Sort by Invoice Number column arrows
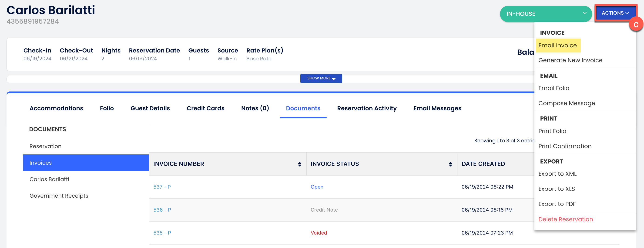Viewport: 644px width, 248px height. pyautogui.click(x=299, y=164)
